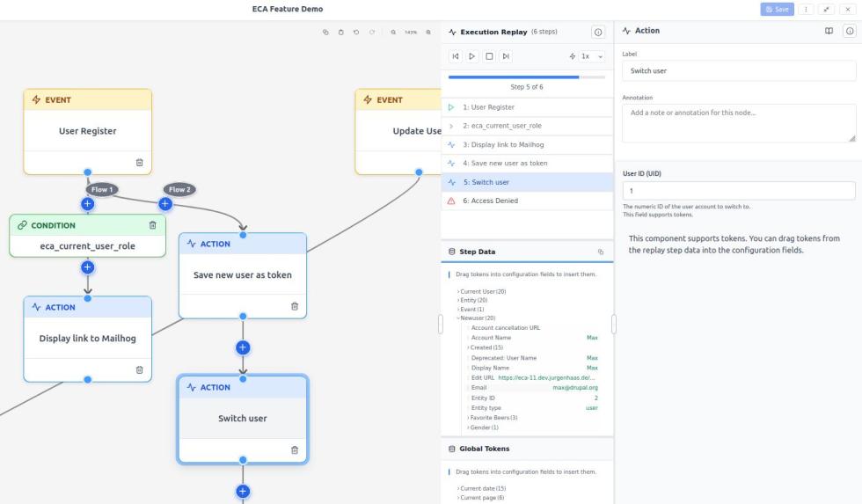
Task: Click plus button below Save new user node
Action: 243,347
